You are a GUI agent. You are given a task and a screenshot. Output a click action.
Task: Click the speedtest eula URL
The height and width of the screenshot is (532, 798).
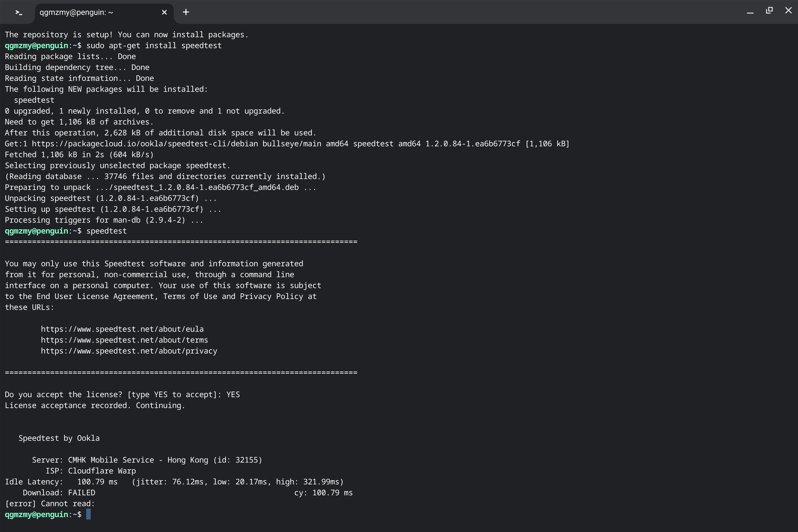click(x=122, y=329)
